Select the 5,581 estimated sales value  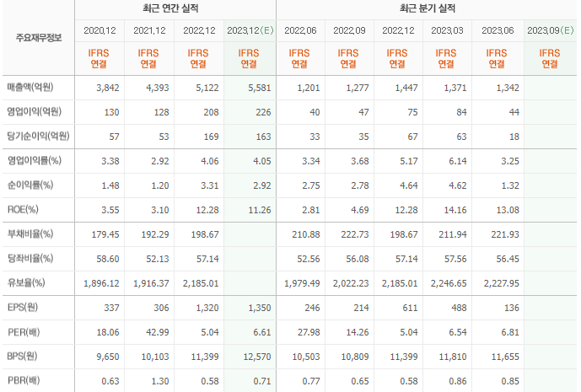click(x=260, y=88)
